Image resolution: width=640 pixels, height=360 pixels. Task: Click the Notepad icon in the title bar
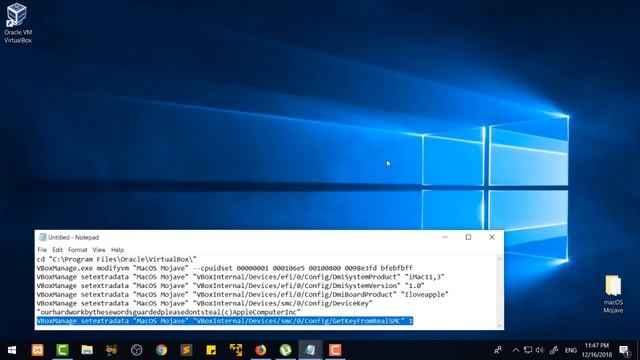click(42, 237)
